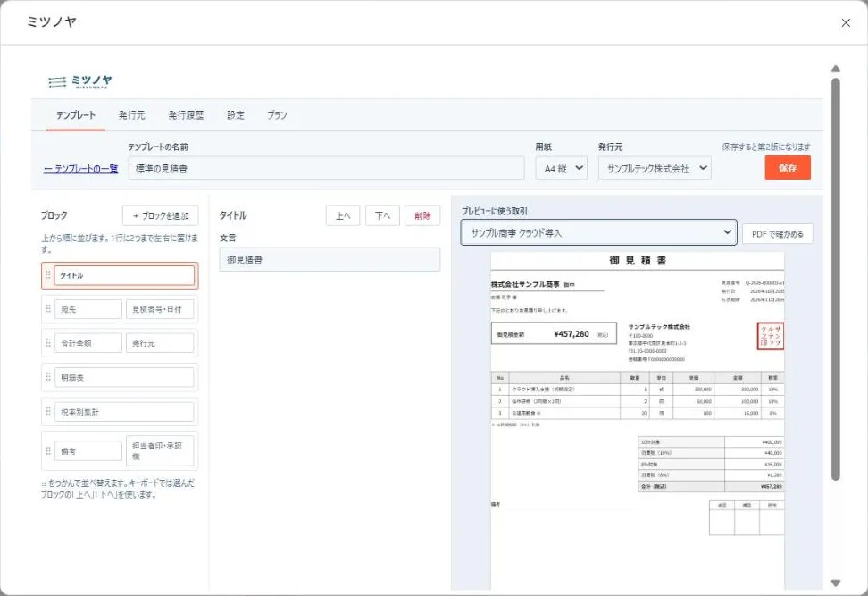Screen dimensions: 868x596
Task: Click the drag handle of 備考 row
Action: click(48, 450)
